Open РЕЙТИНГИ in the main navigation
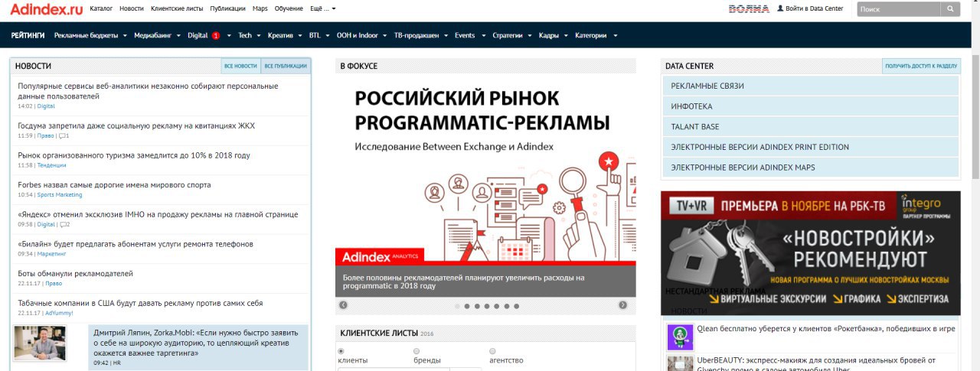 click(x=28, y=35)
